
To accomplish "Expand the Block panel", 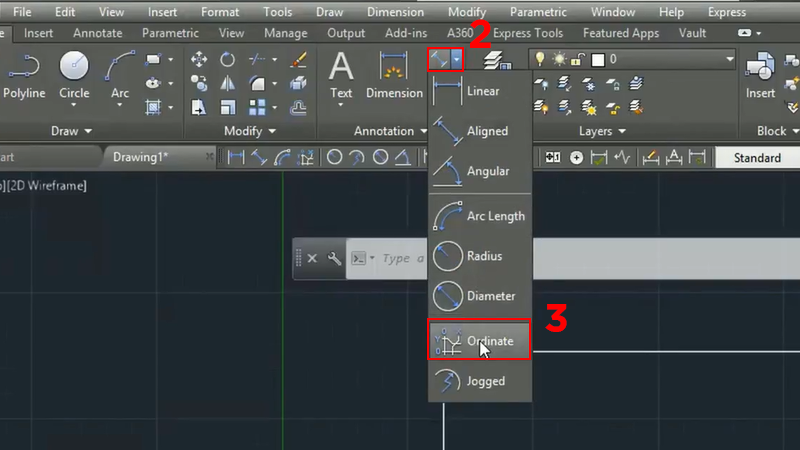I will click(x=778, y=131).
